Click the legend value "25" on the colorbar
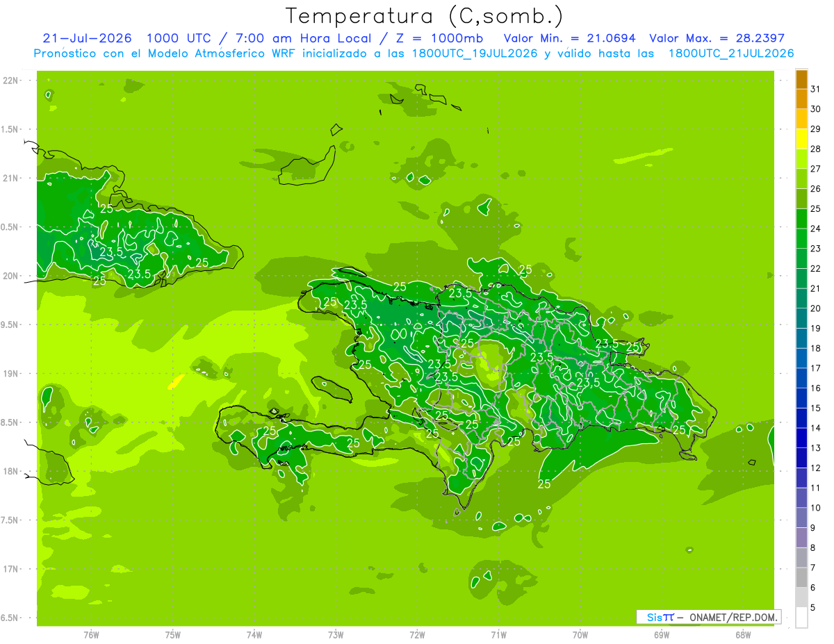Screen dimensions: 834x644 click(816, 208)
